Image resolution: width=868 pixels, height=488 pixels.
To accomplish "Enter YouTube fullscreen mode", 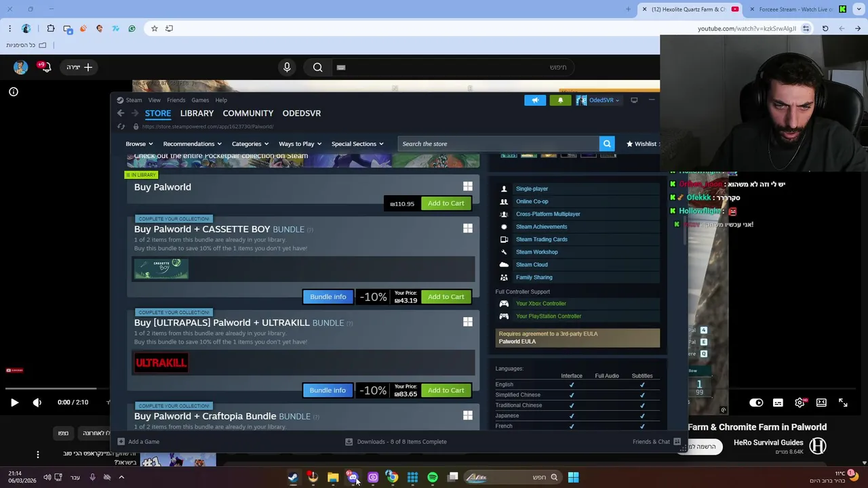I will 843,403.
